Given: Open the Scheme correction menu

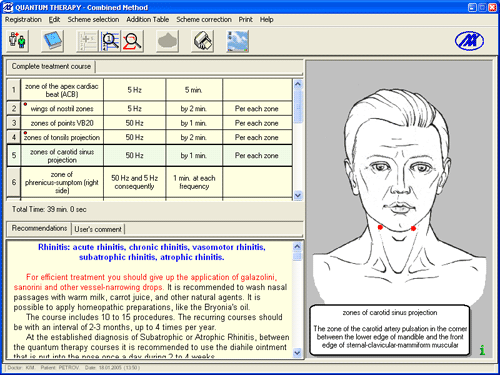Looking at the screenshot, I should [204, 20].
